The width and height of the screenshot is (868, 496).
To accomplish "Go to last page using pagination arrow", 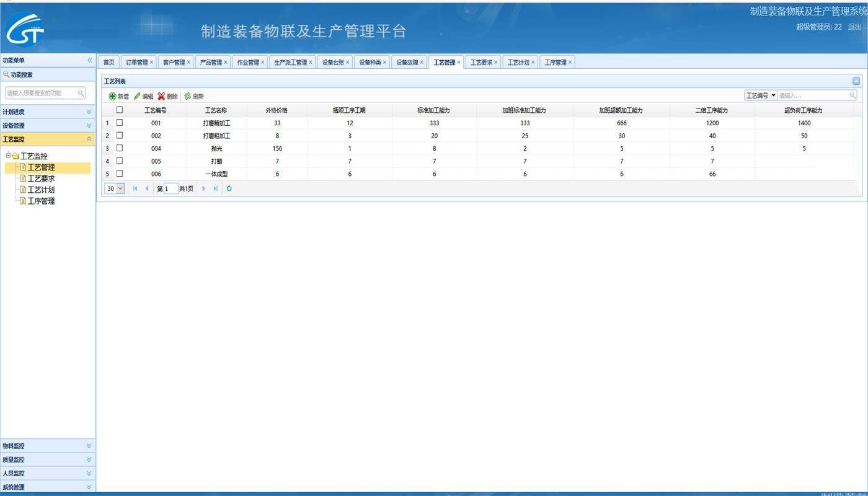I will click(215, 188).
